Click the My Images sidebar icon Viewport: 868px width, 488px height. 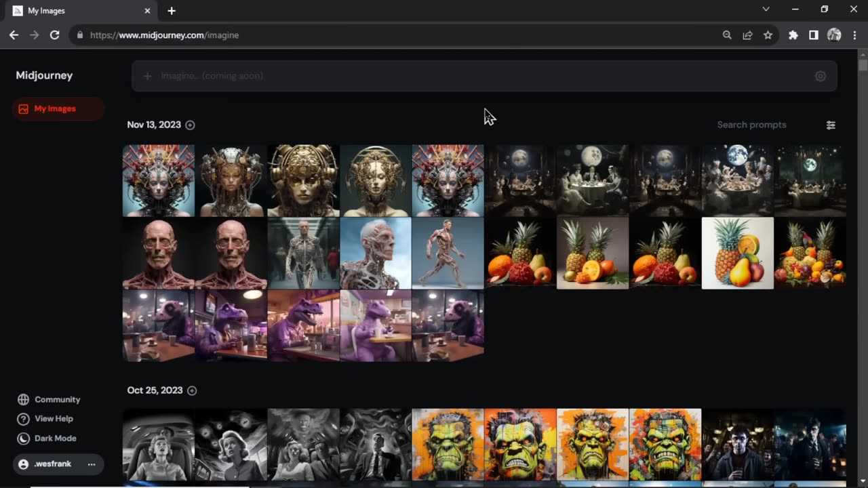click(23, 108)
